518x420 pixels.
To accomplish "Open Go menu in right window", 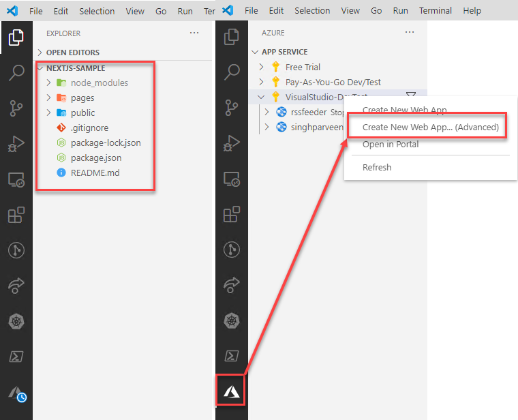I will tap(376, 11).
